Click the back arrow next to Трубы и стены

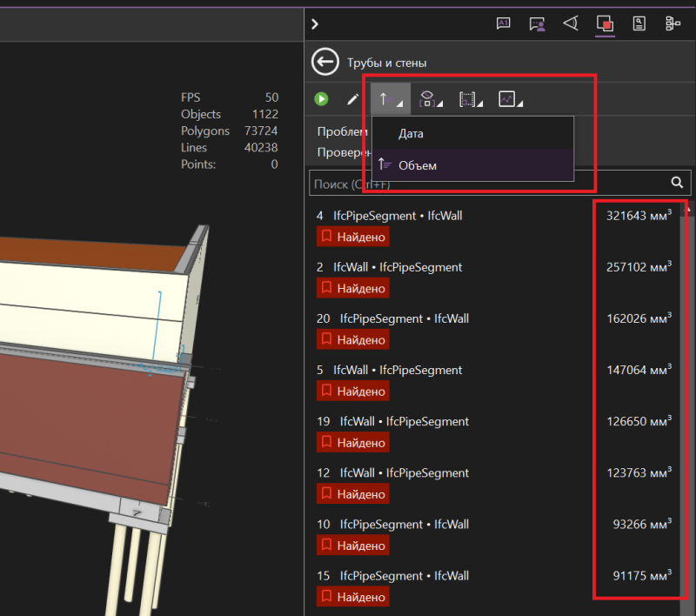(325, 63)
